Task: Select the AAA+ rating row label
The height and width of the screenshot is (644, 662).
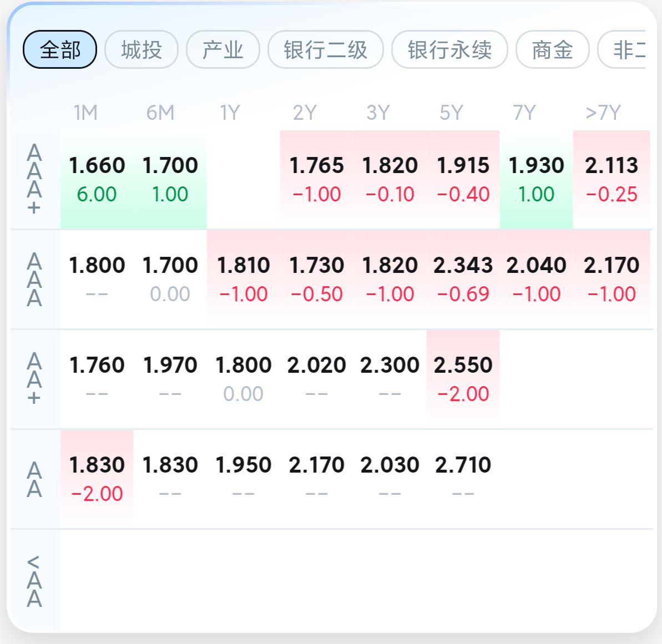Action: [34, 179]
